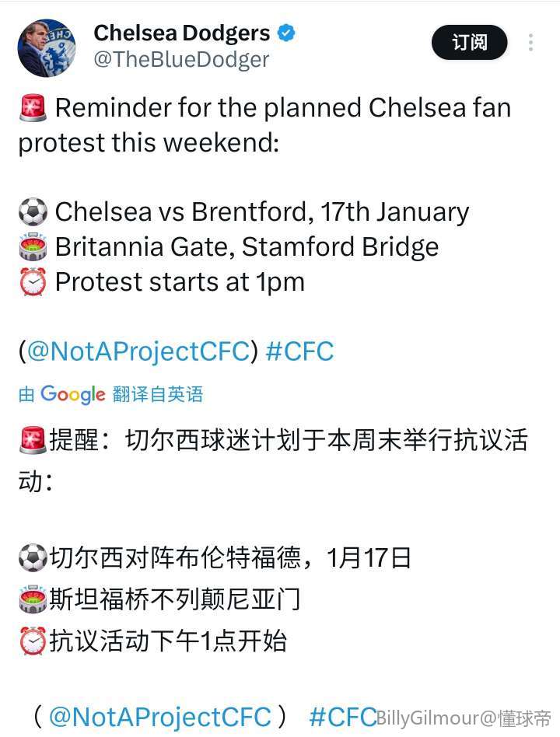
Task: Click the soccer ball emoji beside Chelsea vs Brentford
Action: (33, 211)
